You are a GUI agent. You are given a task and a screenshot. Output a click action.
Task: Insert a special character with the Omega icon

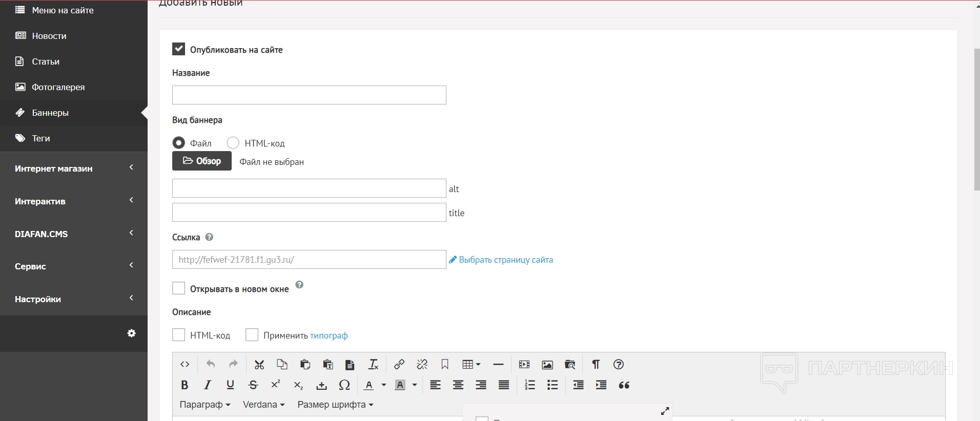click(x=344, y=385)
